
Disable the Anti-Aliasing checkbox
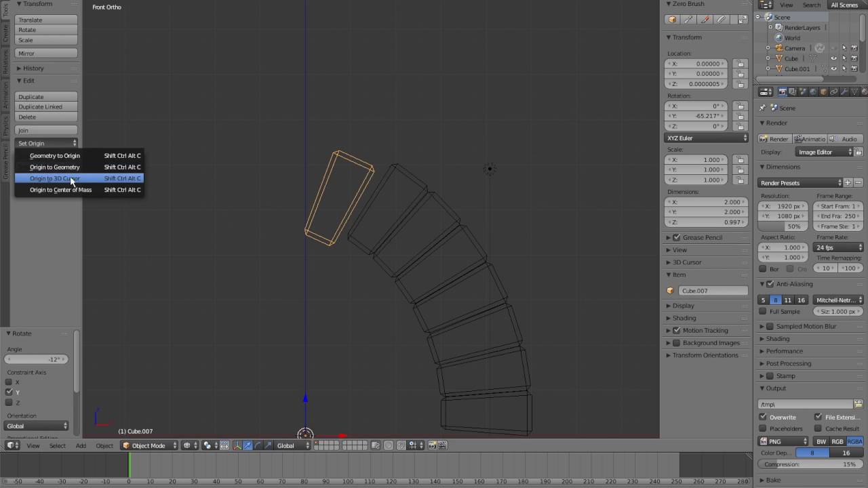[770, 284]
